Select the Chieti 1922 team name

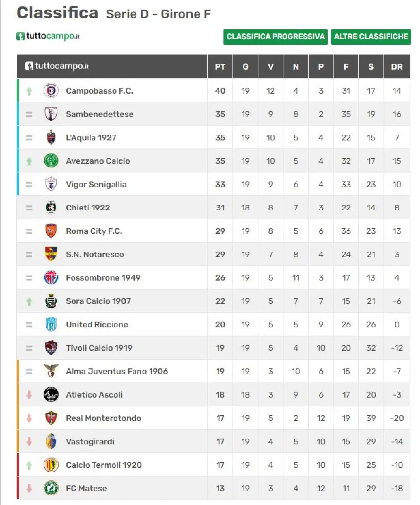pos(88,208)
